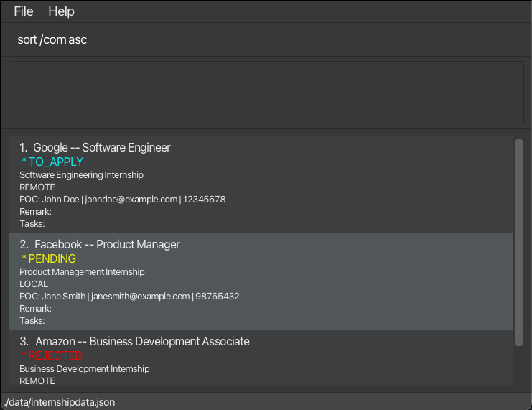Screen dimensions: 532x410
Task: Click 'Business Development Internship' description
Action: (x=85, y=369)
